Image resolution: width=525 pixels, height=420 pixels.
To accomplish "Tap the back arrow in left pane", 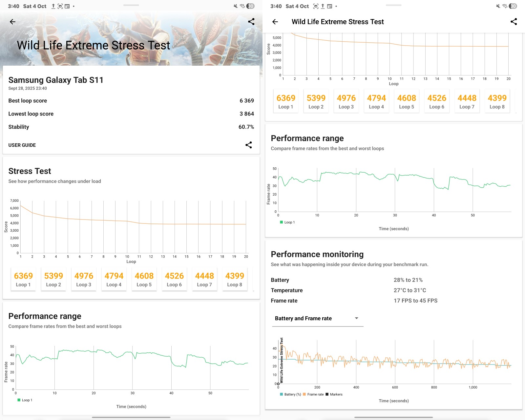I will pos(12,22).
